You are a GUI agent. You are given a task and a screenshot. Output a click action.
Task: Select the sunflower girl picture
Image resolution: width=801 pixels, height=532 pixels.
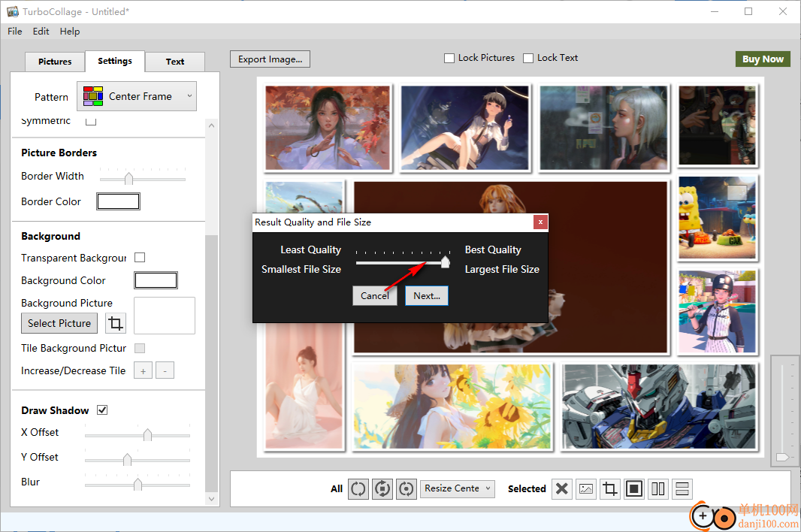click(452, 407)
